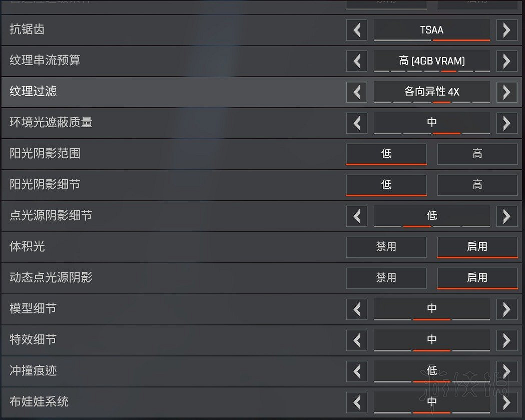525x420 pixels.
Task: Set 阳光阴影范围 to 高
Action: pyautogui.click(x=477, y=154)
